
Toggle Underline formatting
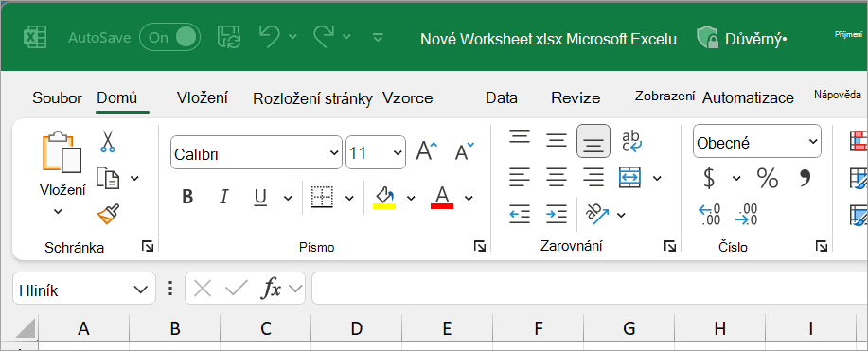tap(260, 197)
